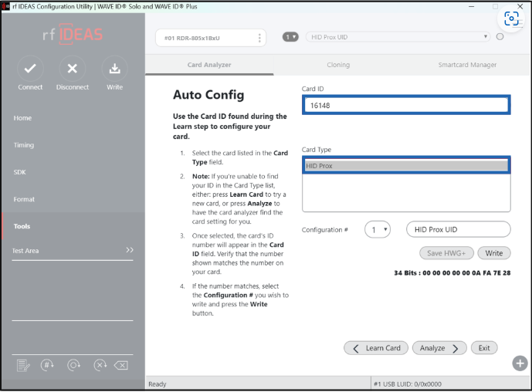Open Tools in the sidebar
Screen dimensions: 532x392
22,226
